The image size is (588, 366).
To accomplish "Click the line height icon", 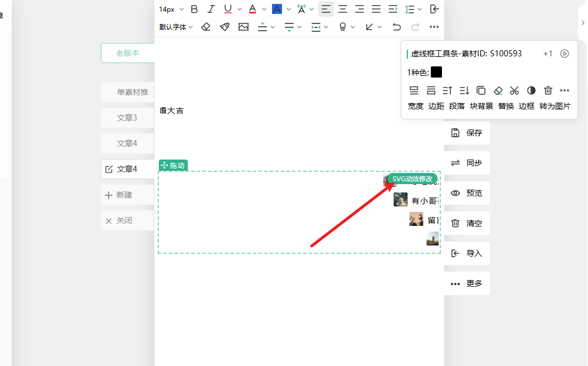I will tap(410, 9).
